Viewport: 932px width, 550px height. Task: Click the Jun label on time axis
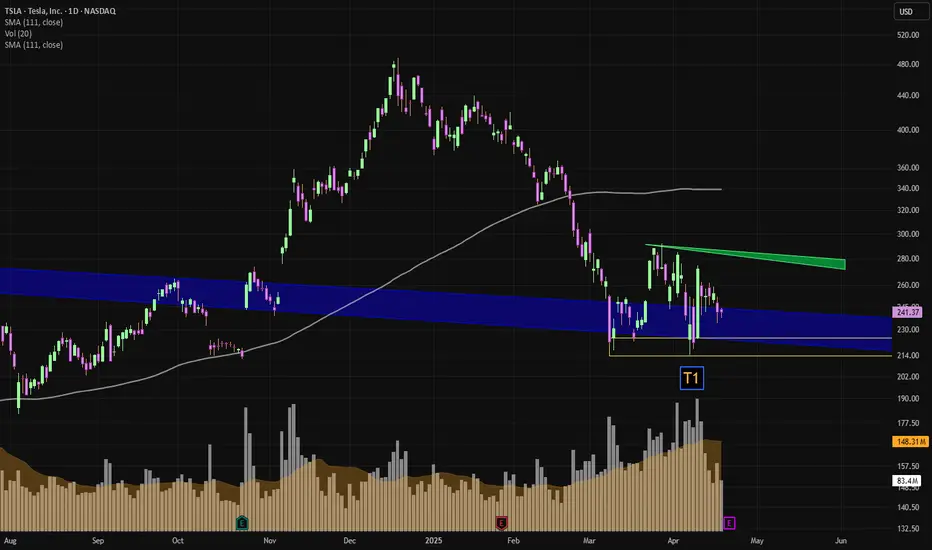click(840, 540)
